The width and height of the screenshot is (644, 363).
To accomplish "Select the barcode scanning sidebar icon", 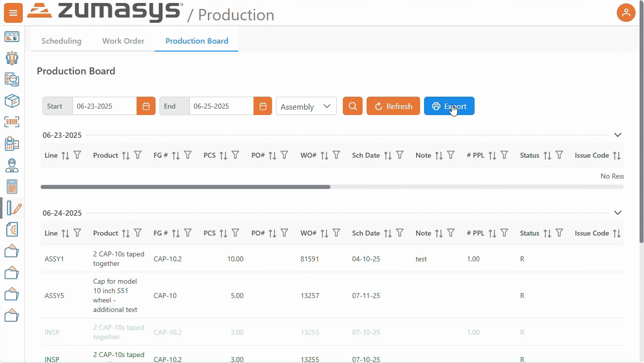I will coord(12,121).
